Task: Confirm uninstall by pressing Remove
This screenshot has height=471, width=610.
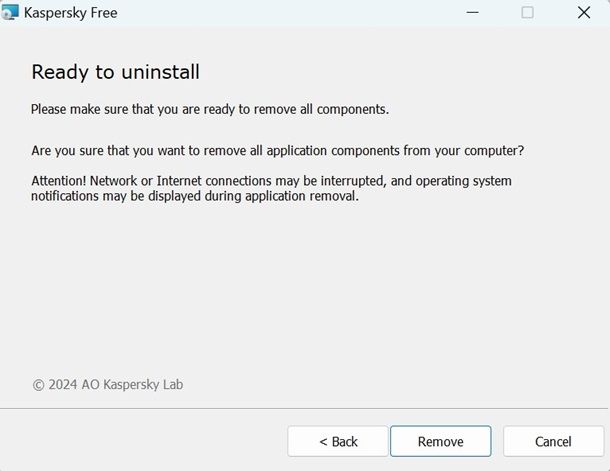Action: tap(440, 441)
